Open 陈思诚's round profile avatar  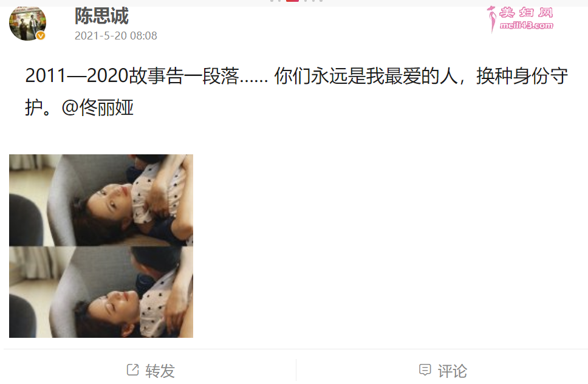tap(28, 23)
